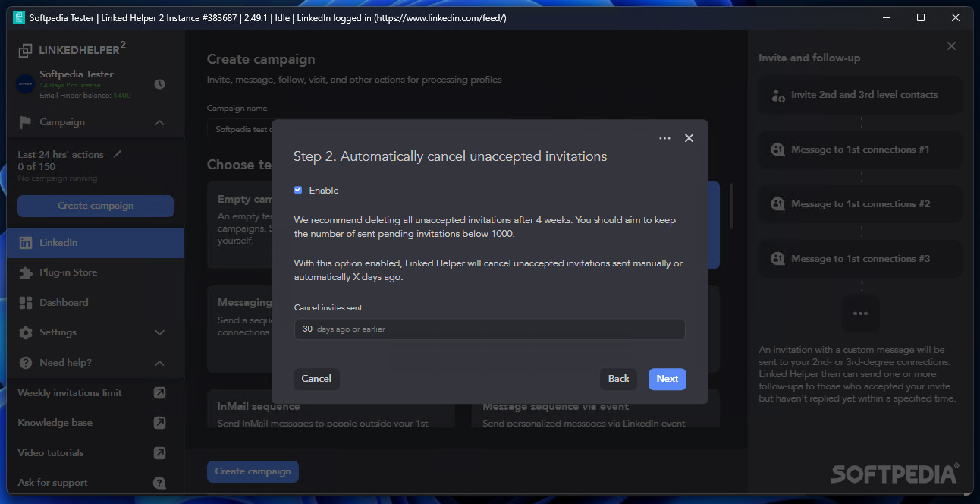Expand the Settings chevron

pyautogui.click(x=159, y=332)
